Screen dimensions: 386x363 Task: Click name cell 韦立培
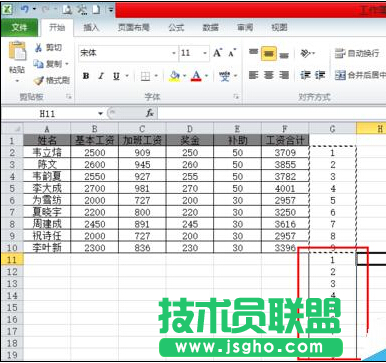[47, 152]
